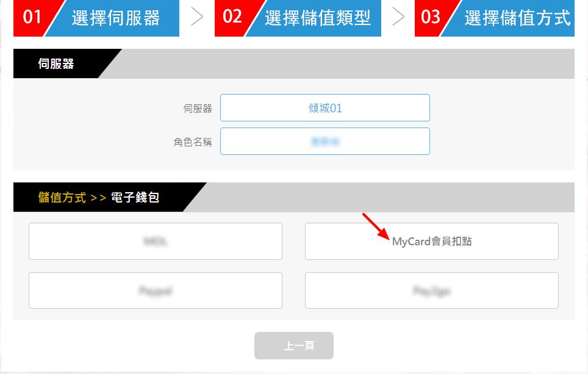This screenshot has height=374, width=588.
Task: Click the red arrow pointing at MyCard
Action: [376, 226]
